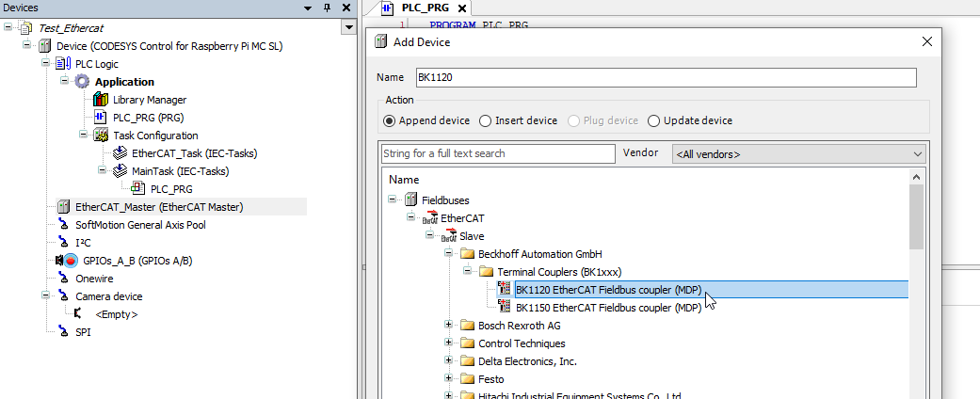Click the BK1150 coupler device icon
The image size is (980, 399).
click(x=505, y=308)
